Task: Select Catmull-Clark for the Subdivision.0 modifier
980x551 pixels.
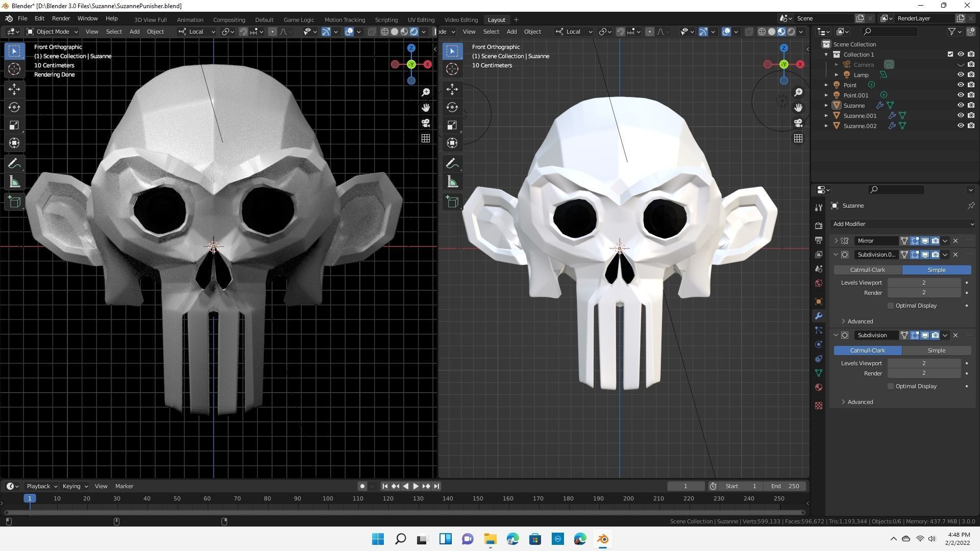Action: pos(868,270)
